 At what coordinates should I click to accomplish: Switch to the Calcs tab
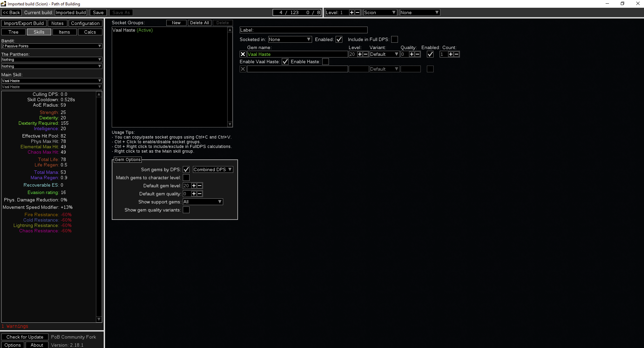(x=90, y=32)
